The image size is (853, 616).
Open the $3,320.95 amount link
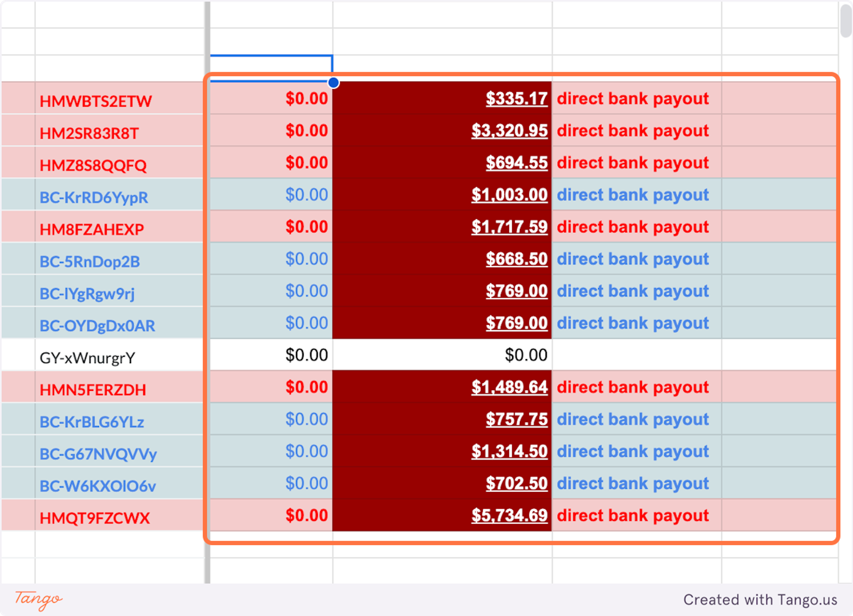509,131
